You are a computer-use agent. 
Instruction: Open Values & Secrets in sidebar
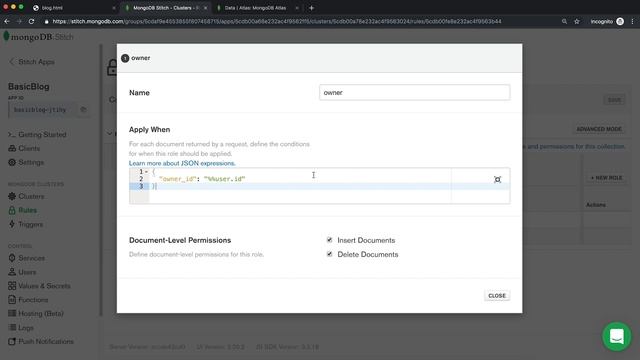44,286
